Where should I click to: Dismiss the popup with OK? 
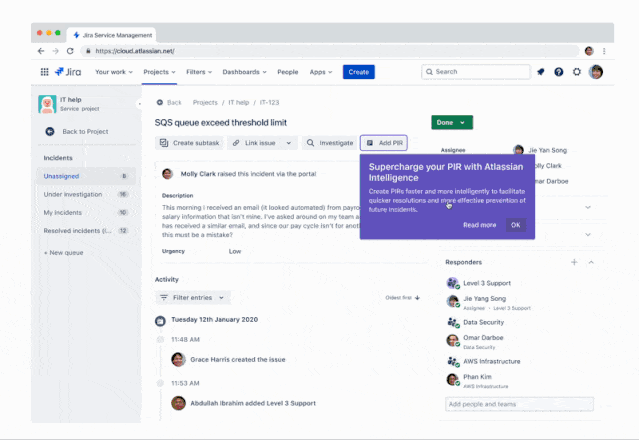(516, 225)
